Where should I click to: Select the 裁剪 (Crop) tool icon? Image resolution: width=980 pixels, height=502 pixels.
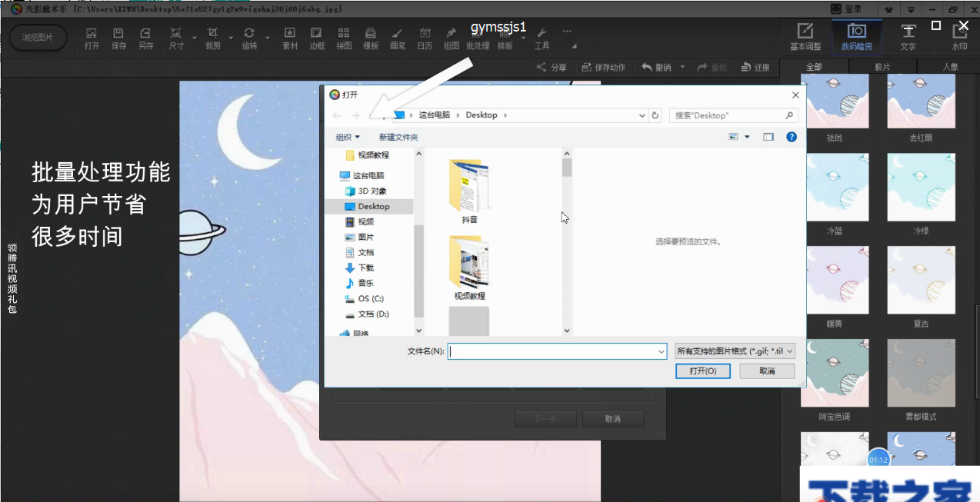point(213,38)
